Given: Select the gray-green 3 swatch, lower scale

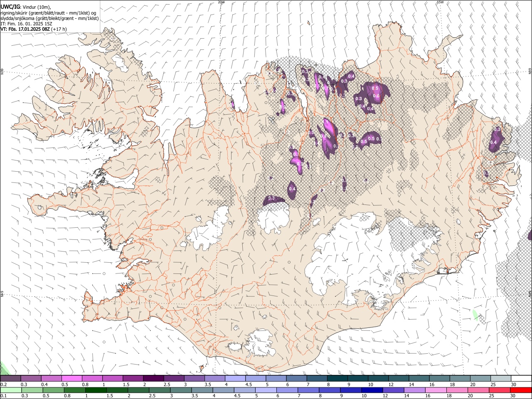Looking at the screenshot, I should 181,390.
